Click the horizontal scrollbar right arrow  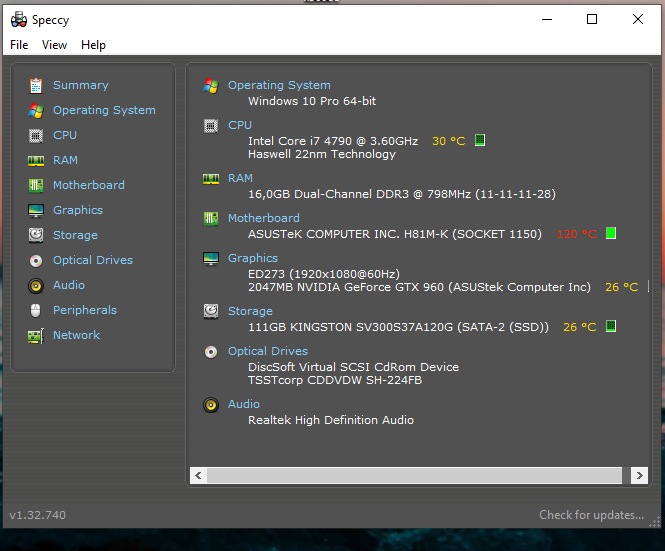point(639,475)
